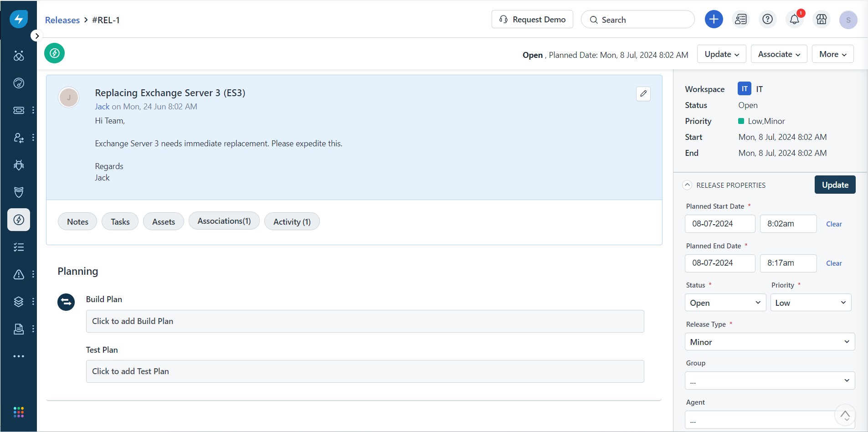Click the scroll-to-top arrow button
The height and width of the screenshot is (432, 868).
tap(845, 415)
